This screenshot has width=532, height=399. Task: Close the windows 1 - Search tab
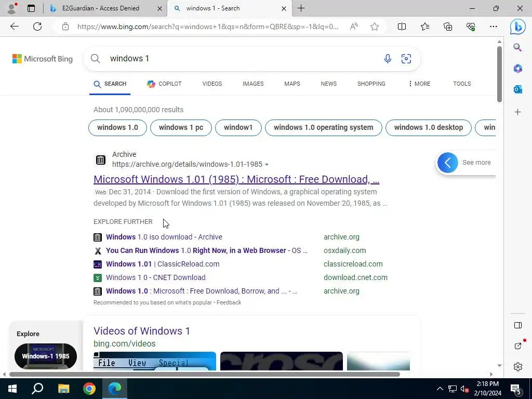[x=284, y=8]
